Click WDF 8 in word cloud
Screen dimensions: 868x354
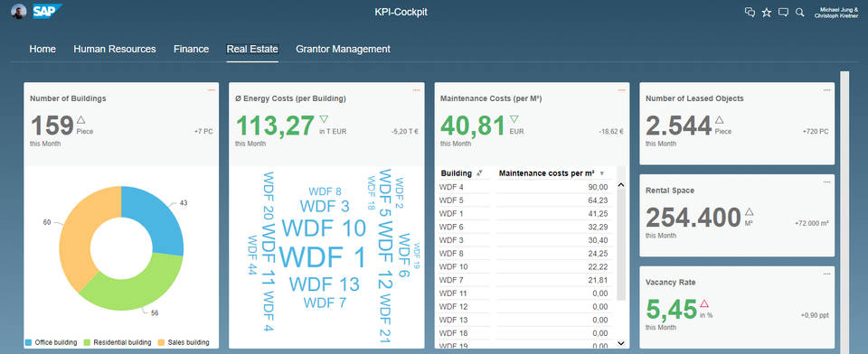coord(325,191)
